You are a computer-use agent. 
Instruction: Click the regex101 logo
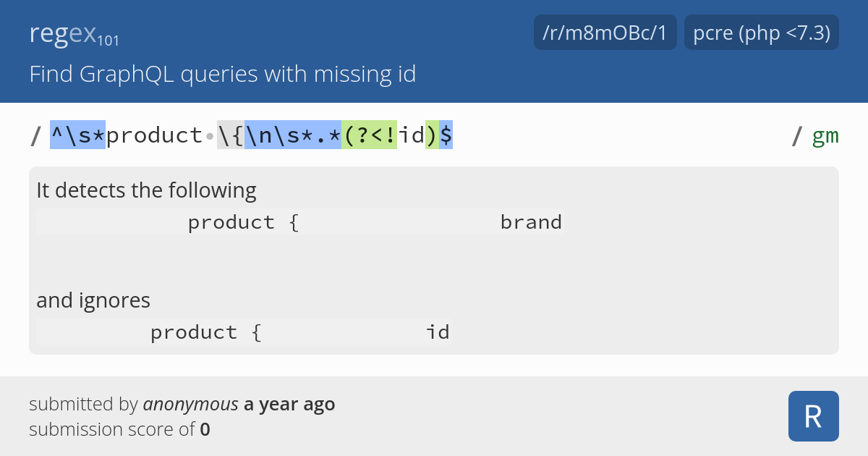click(75, 33)
